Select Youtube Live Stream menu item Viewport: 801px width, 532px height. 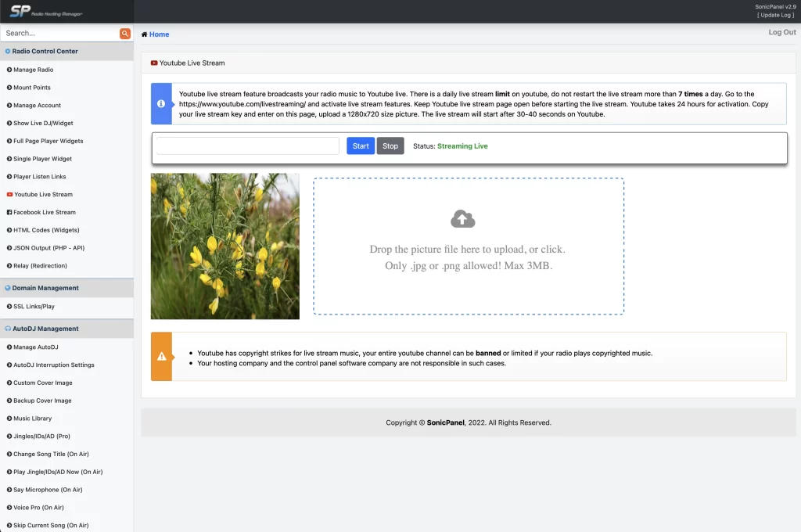(44, 194)
